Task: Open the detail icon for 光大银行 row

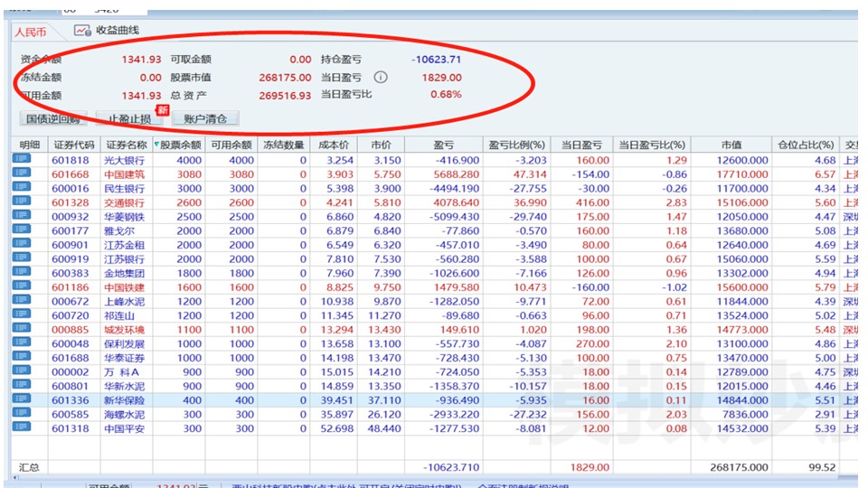Action: click(21, 160)
